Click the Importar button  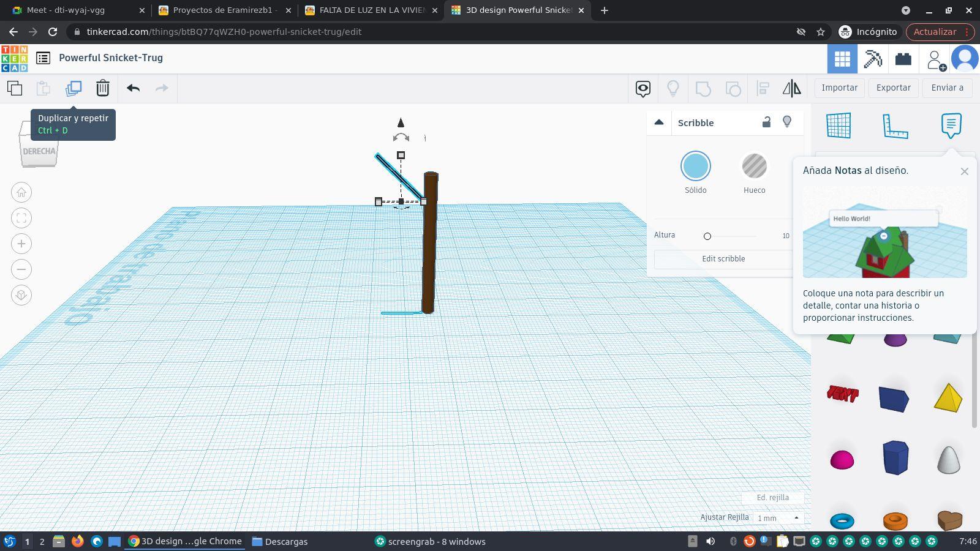point(840,88)
